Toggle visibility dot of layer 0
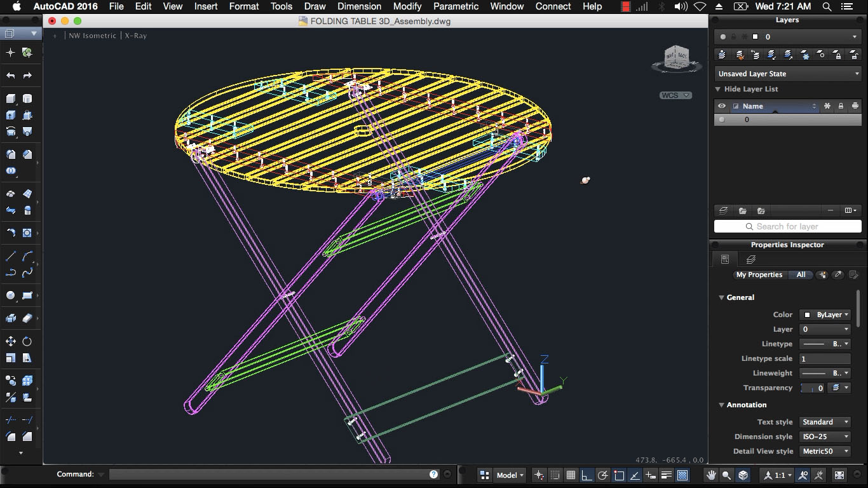 (x=721, y=119)
